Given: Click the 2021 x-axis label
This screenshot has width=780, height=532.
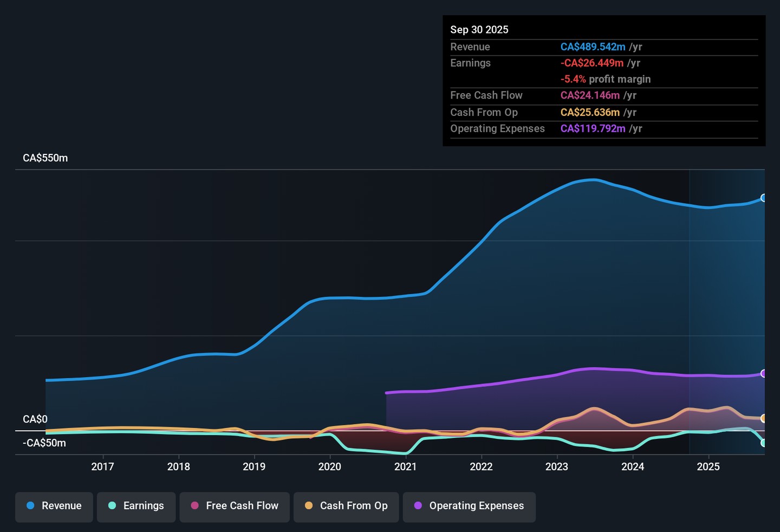Looking at the screenshot, I should 405,467.
